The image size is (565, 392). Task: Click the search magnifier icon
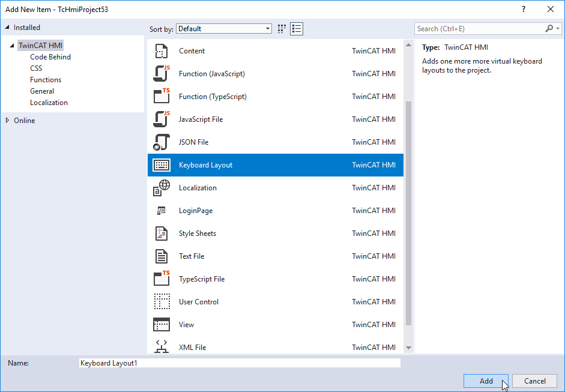coord(549,28)
